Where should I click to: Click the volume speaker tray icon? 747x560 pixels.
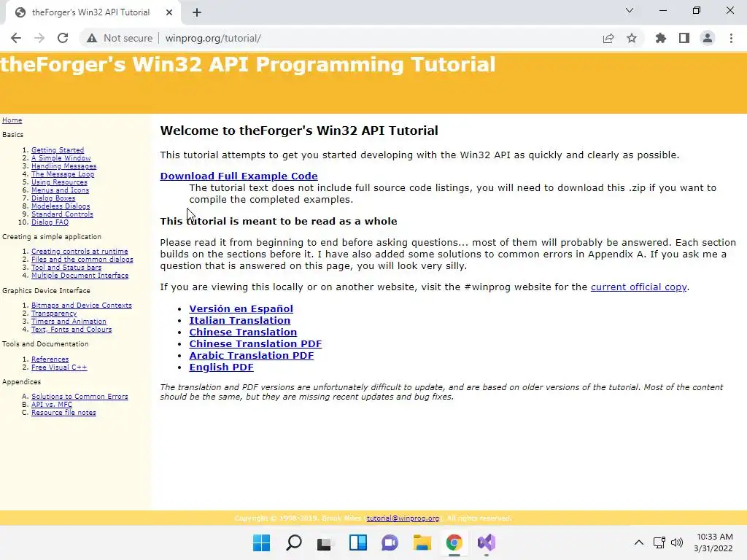[676, 542]
